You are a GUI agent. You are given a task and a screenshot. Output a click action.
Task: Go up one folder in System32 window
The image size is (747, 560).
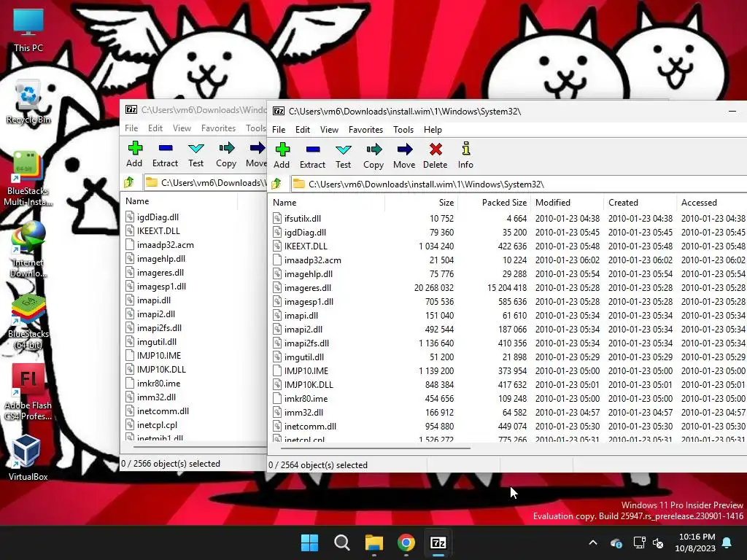[276, 184]
